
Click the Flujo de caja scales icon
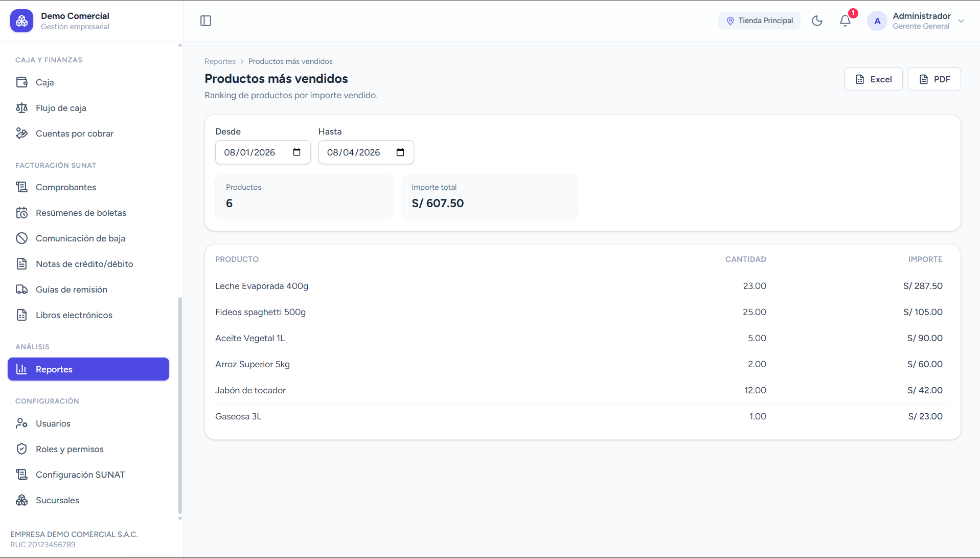[x=21, y=108]
